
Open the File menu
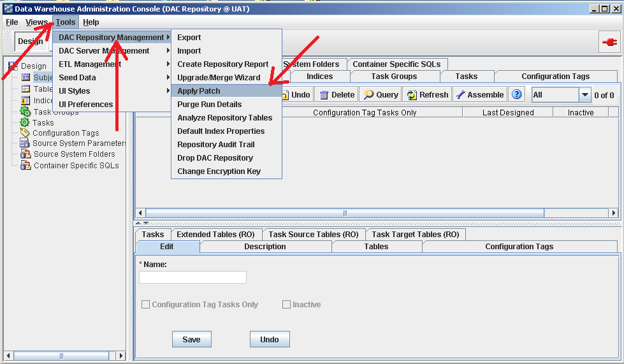(x=12, y=22)
